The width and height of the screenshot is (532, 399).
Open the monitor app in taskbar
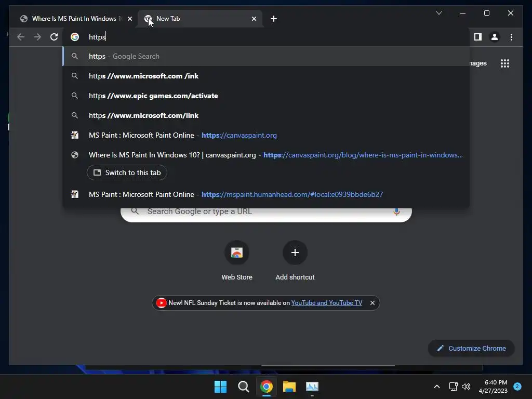312,387
